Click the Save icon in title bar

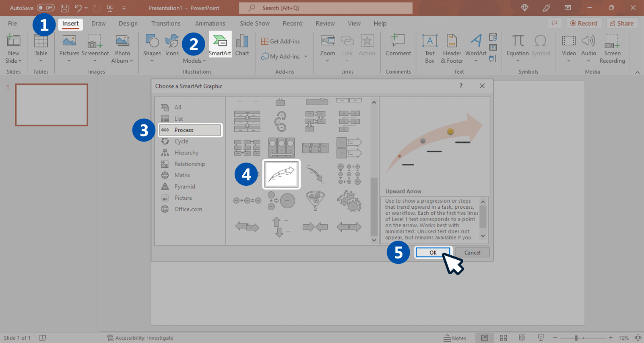[64, 8]
